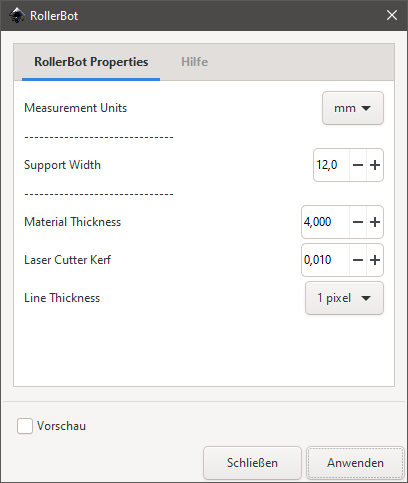The width and height of the screenshot is (408, 483).
Task: Increase Laser Cutter Kerf with plus button
Action: [375, 260]
